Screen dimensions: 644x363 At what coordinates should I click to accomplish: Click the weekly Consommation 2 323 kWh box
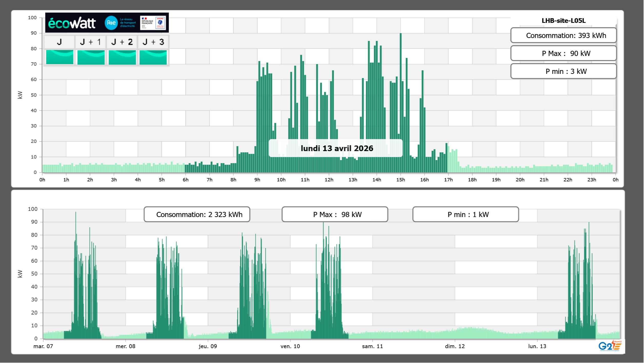click(x=197, y=214)
